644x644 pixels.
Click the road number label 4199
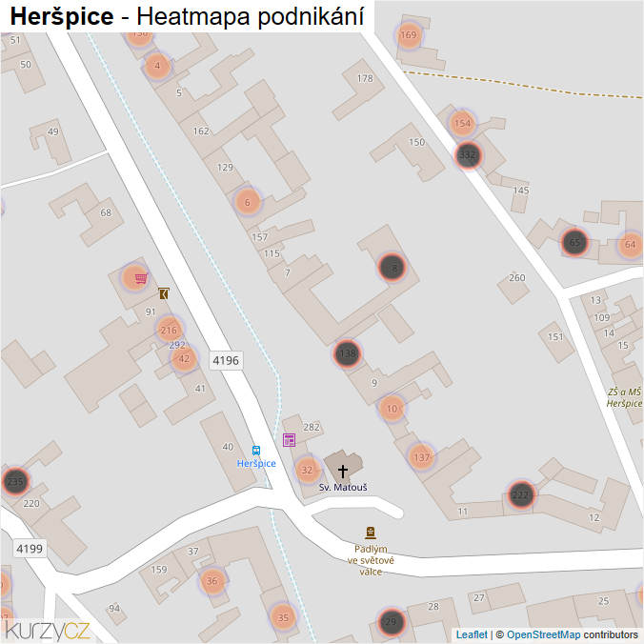tap(30, 549)
